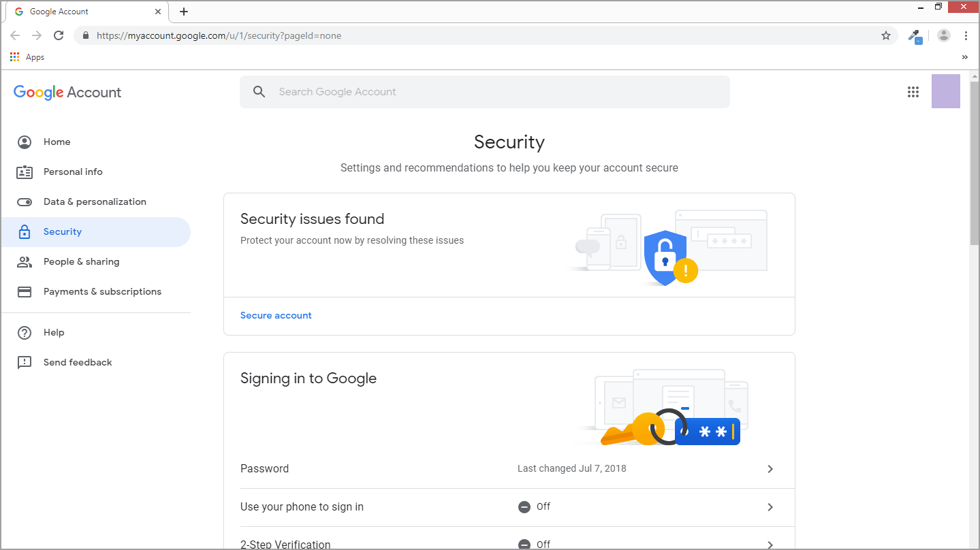Expand the Password settings row
Viewport: 980px width, 550px height.
[508, 468]
